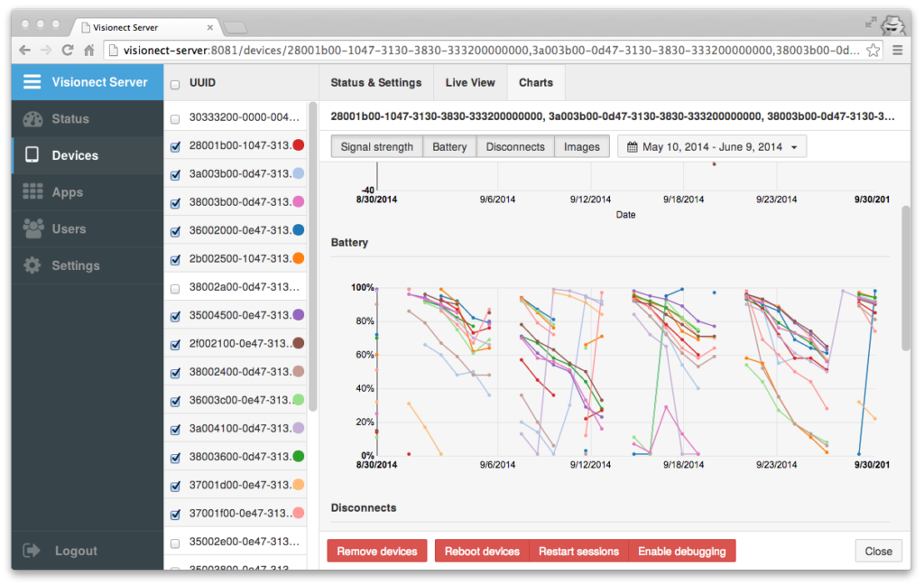The width and height of the screenshot is (924, 585).
Task: Go forward with the browser forward arrow
Action: 46,51
